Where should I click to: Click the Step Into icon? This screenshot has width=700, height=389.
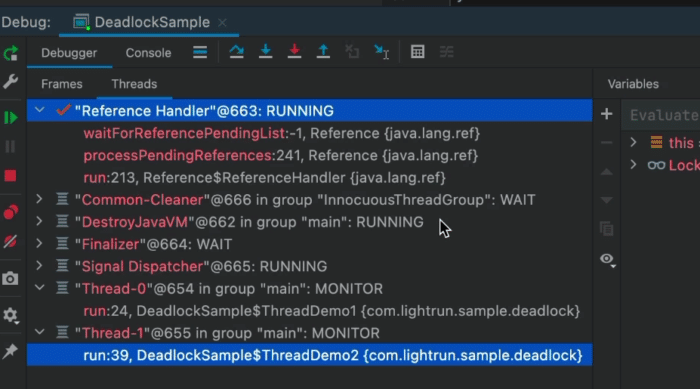tap(266, 52)
